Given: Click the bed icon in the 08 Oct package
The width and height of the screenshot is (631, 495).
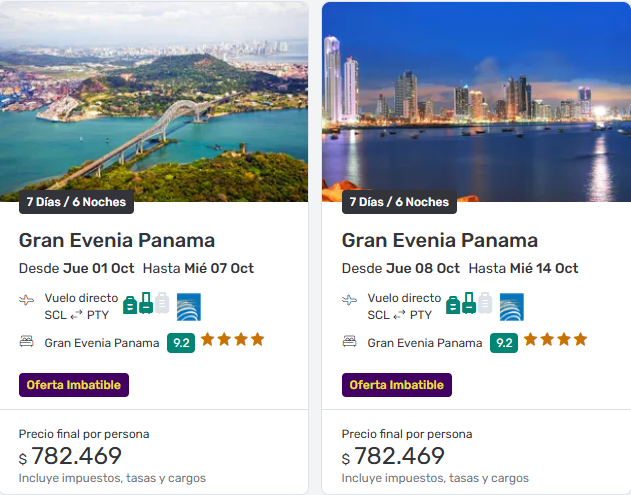Looking at the screenshot, I should pyautogui.click(x=350, y=342).
